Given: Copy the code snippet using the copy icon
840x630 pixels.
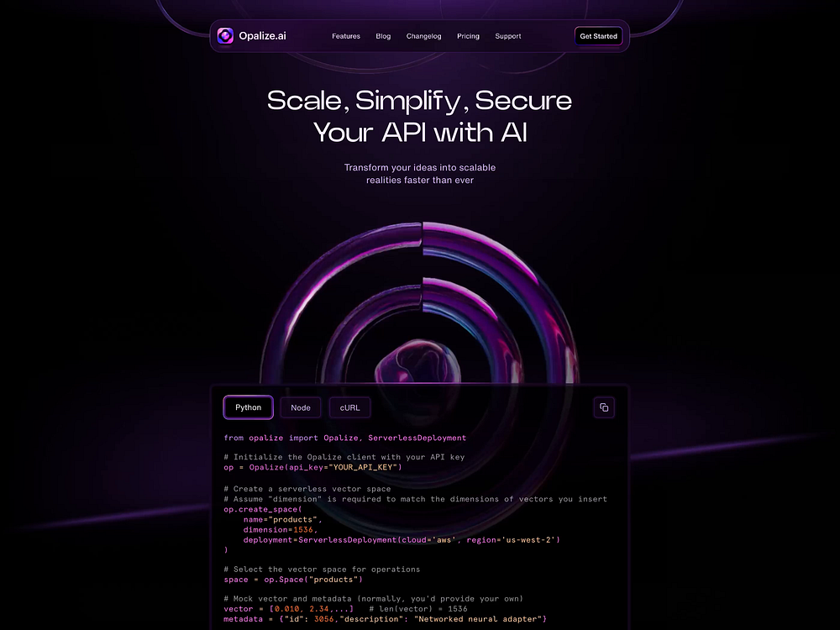Looking at the screenshot, I should (604, 407).
